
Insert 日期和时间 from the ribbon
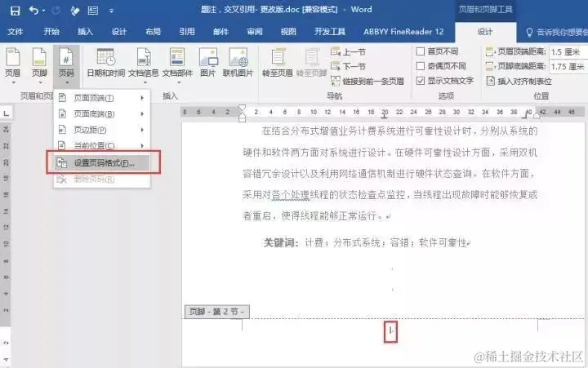pos(105,64)
